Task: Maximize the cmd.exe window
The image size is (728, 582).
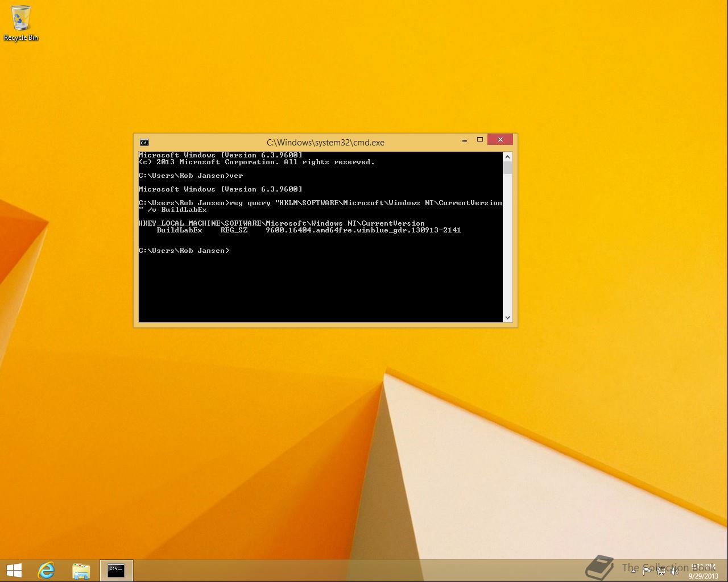Action: 480,140
